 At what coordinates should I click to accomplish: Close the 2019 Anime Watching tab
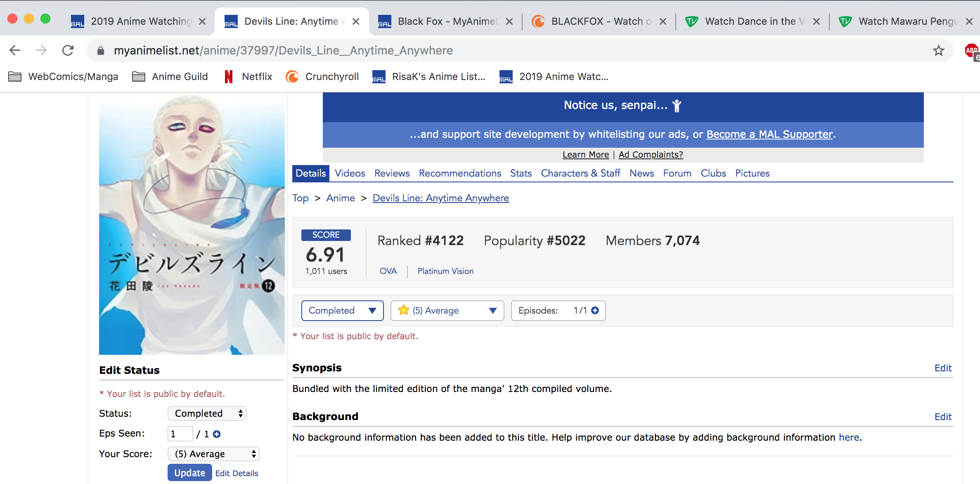pos(202,21)
